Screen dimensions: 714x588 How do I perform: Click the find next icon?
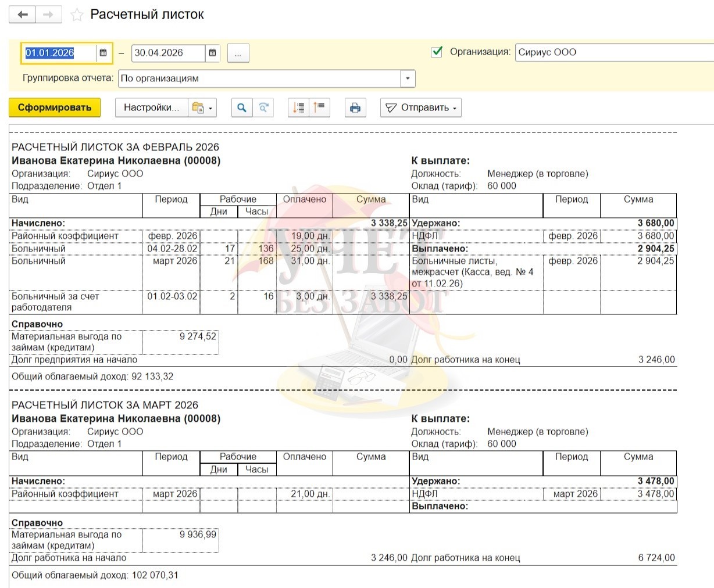263,107
